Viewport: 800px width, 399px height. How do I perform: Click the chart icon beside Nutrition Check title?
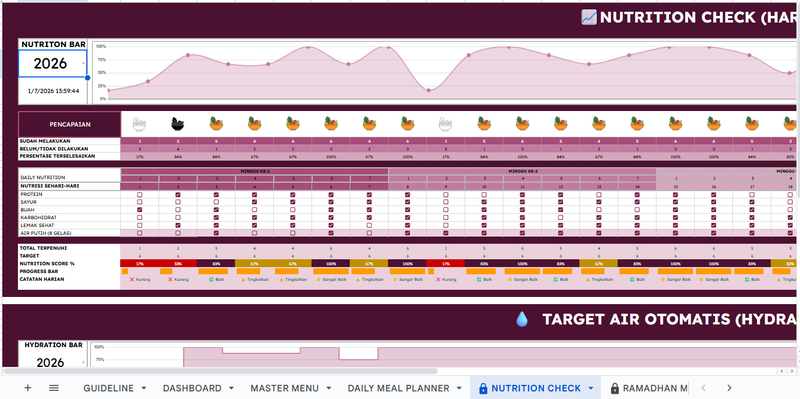(x=589, y=17)
